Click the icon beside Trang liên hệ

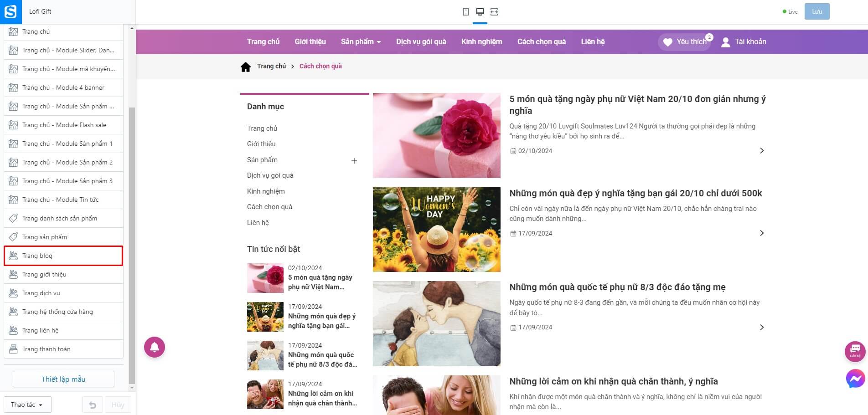point(13,330)
